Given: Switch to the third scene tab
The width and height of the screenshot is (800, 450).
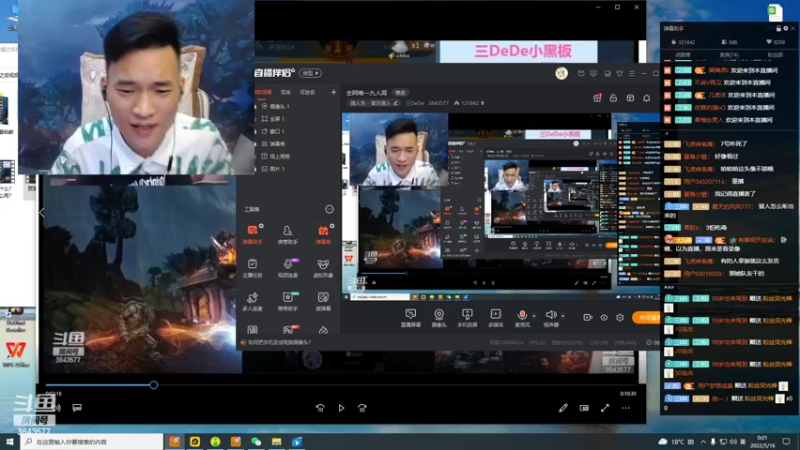Looking at the screenshot, I should tap(308, 92).
